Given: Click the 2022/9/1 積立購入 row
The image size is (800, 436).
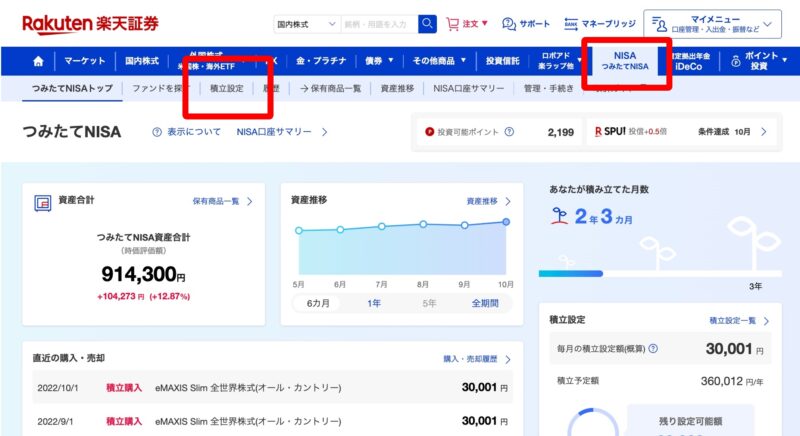Looking at the screenshot, I should point(272,421).
